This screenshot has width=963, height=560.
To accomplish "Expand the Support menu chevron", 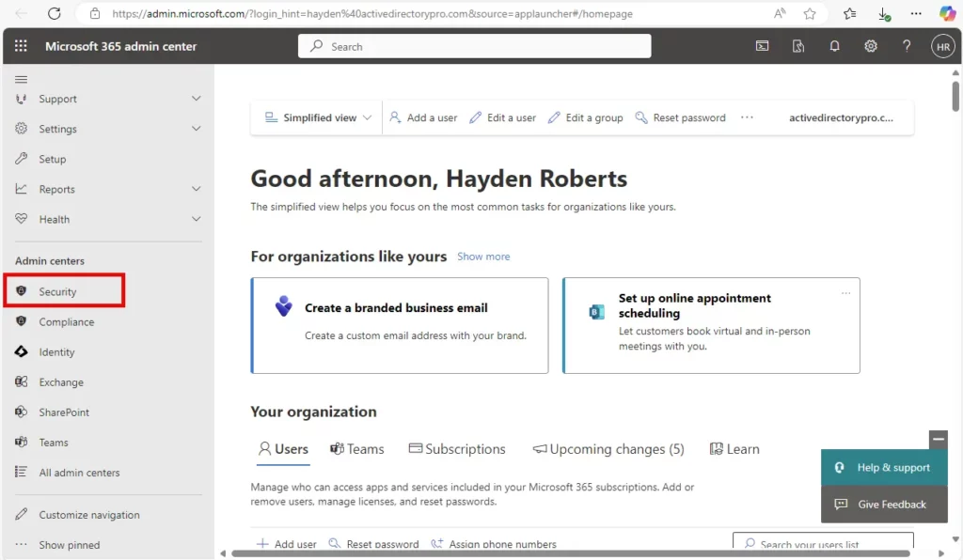I will coord(196,98).
